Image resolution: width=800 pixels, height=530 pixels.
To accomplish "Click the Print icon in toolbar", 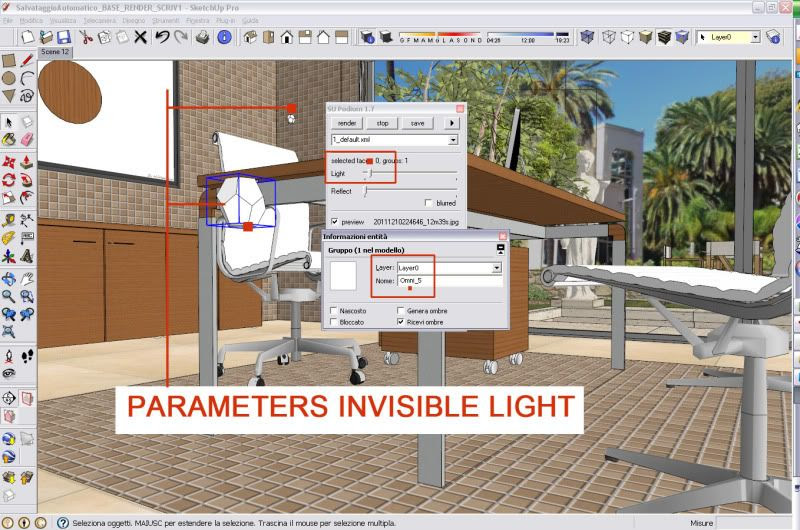I will click(203, 37).
